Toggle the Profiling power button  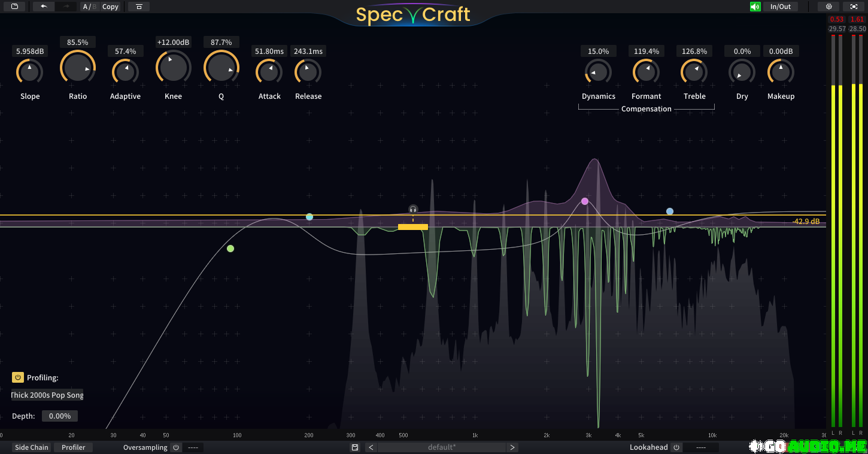coord(18,377)
